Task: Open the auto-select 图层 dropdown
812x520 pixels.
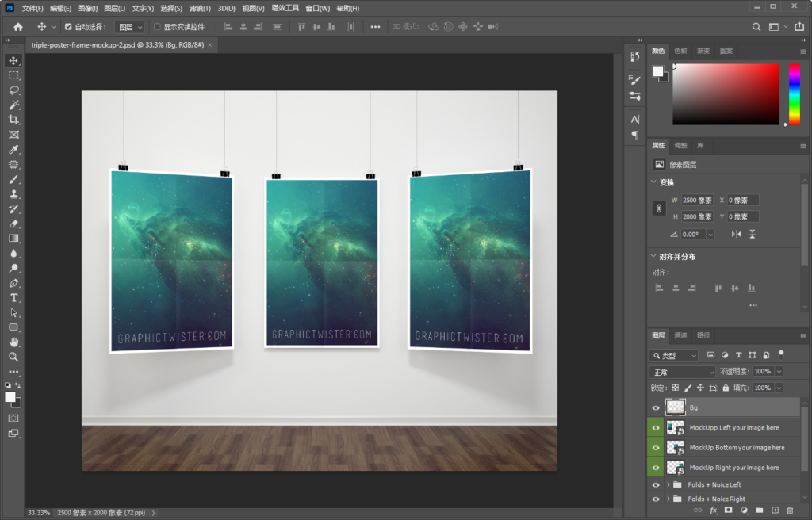Action: point(129,27)
